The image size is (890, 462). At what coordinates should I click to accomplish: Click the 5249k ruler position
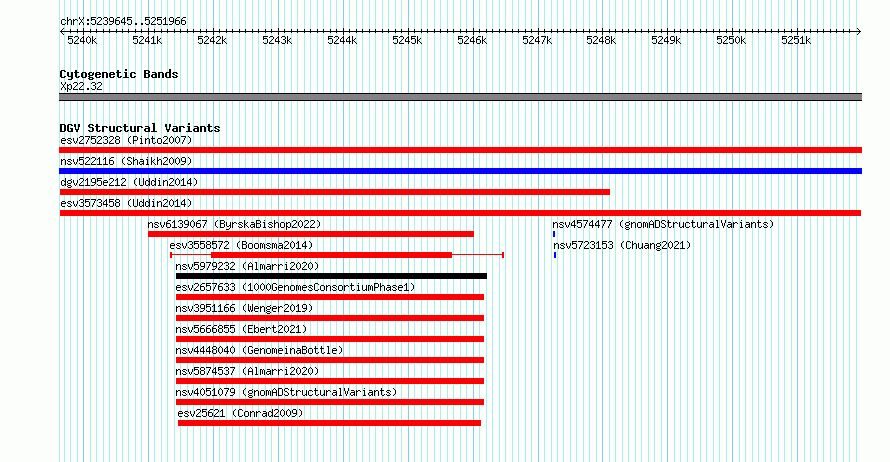[666, 40]
